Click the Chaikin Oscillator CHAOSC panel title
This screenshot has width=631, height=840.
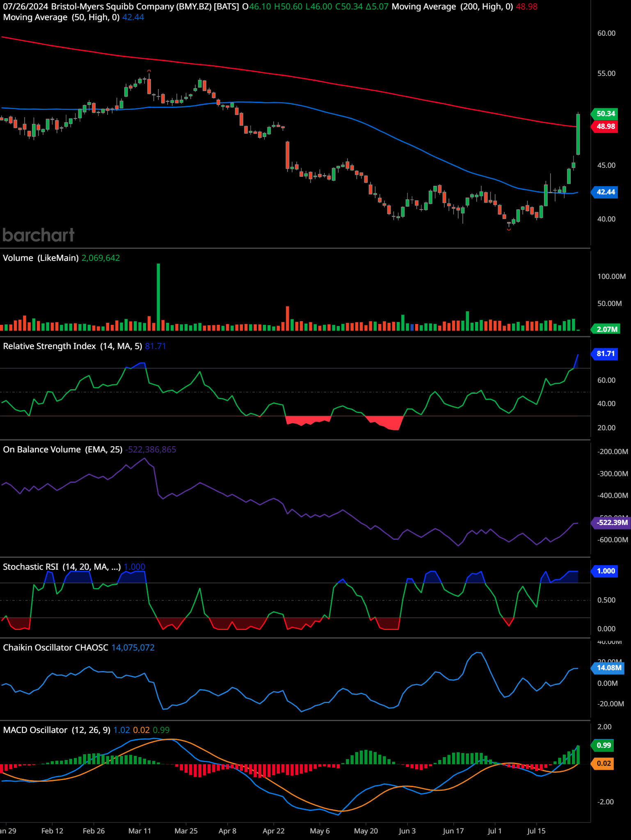coord(55,648)
